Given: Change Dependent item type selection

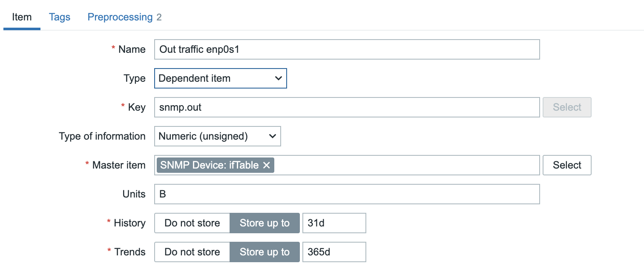Looking at the screenshot, I should click(220, 78).
